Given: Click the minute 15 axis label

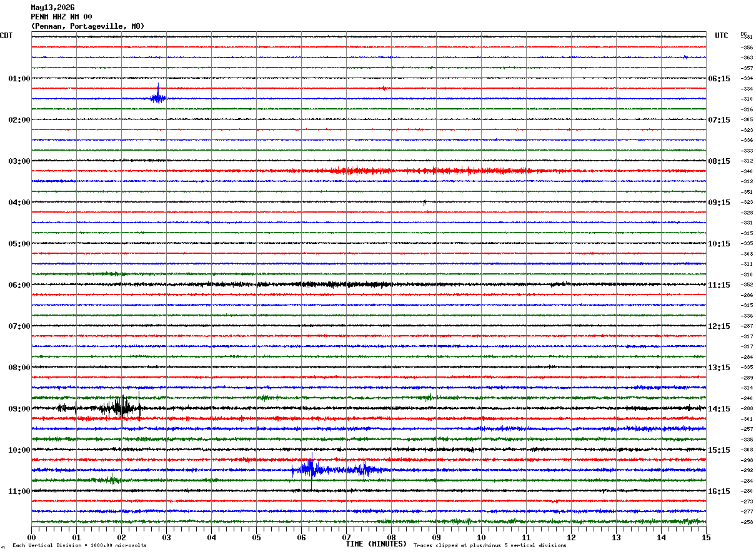Looking at the screenshot, I should [x=706, y=537].
